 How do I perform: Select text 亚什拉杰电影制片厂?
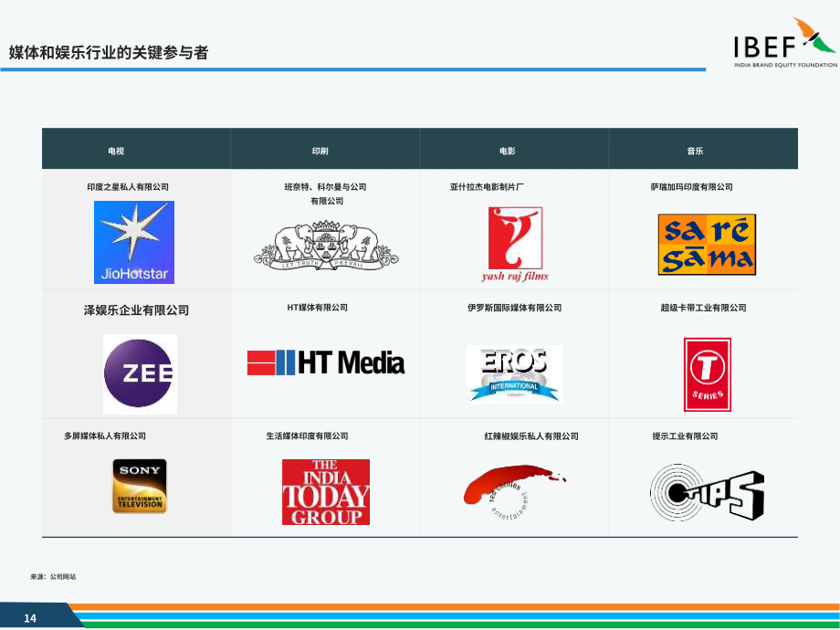coord(487,187)
